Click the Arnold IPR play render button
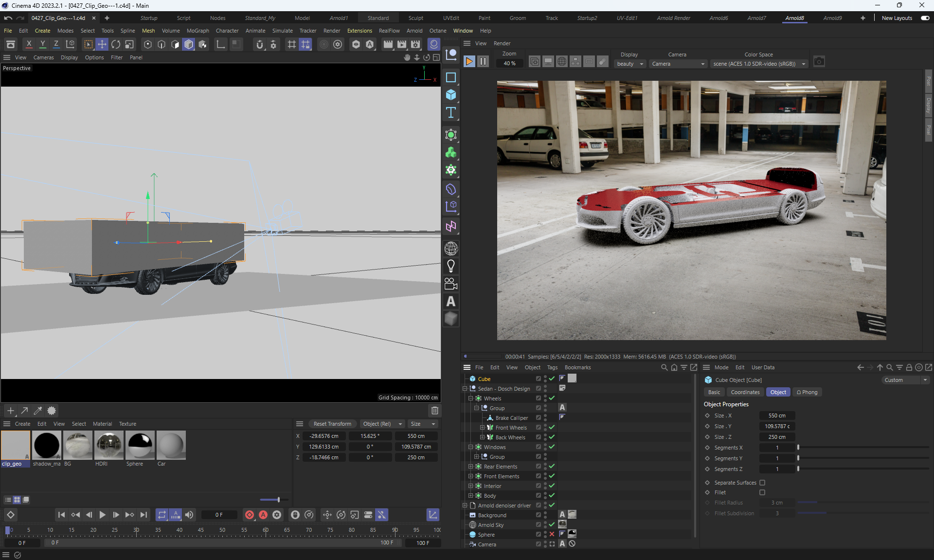Viewport: 934px width, 560px height. click(469, 61)
